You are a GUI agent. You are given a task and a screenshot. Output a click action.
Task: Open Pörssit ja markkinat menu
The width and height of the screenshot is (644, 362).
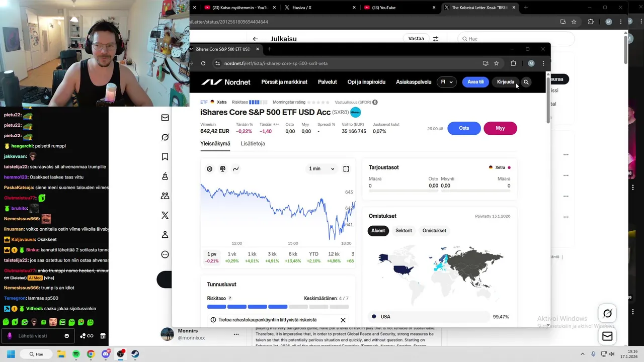[284, 82]
